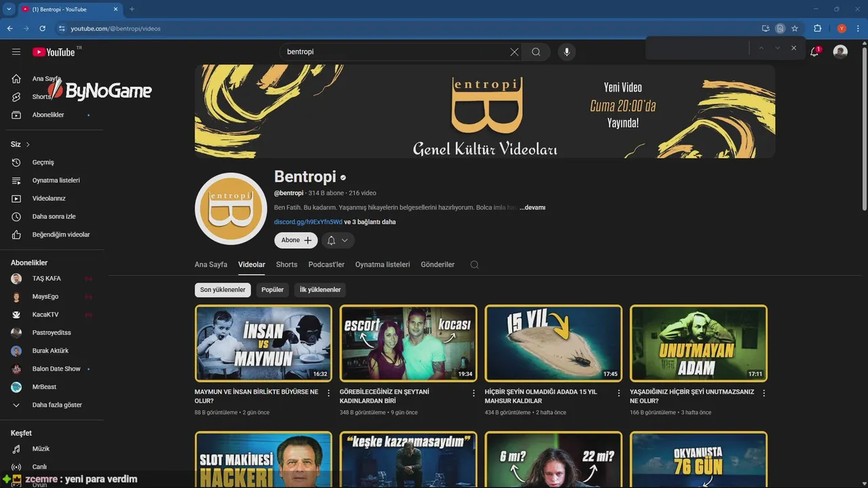Viewport: 868px width, 488px height.
Task: Open ve 3 bağlantı daha links
Action: (x=370, y=222)
